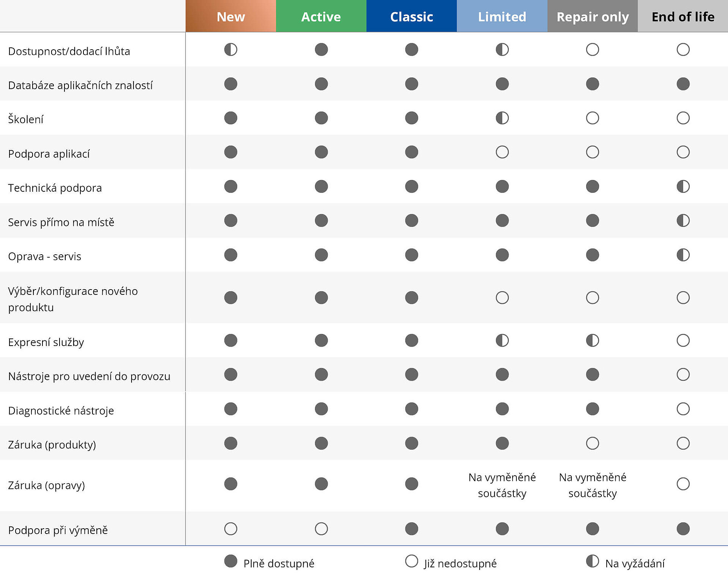Click empty circle for Podpora při výměně under New

[x=231, y=529]
